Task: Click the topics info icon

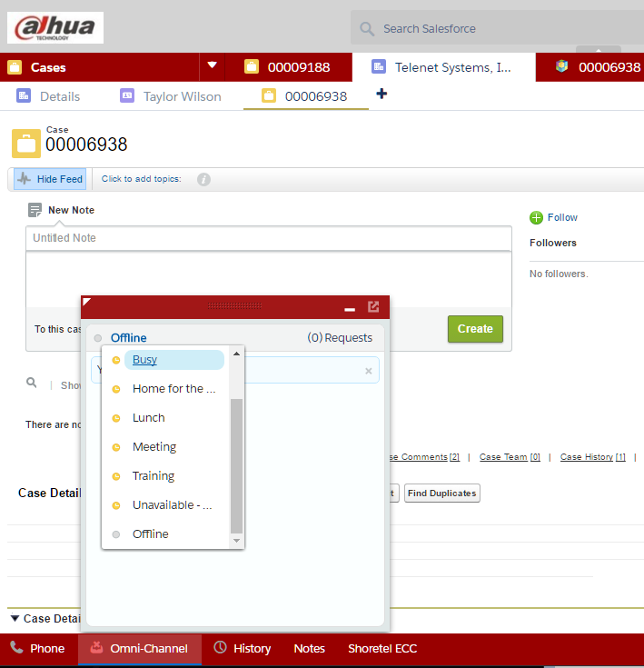Action: [203, 179]
